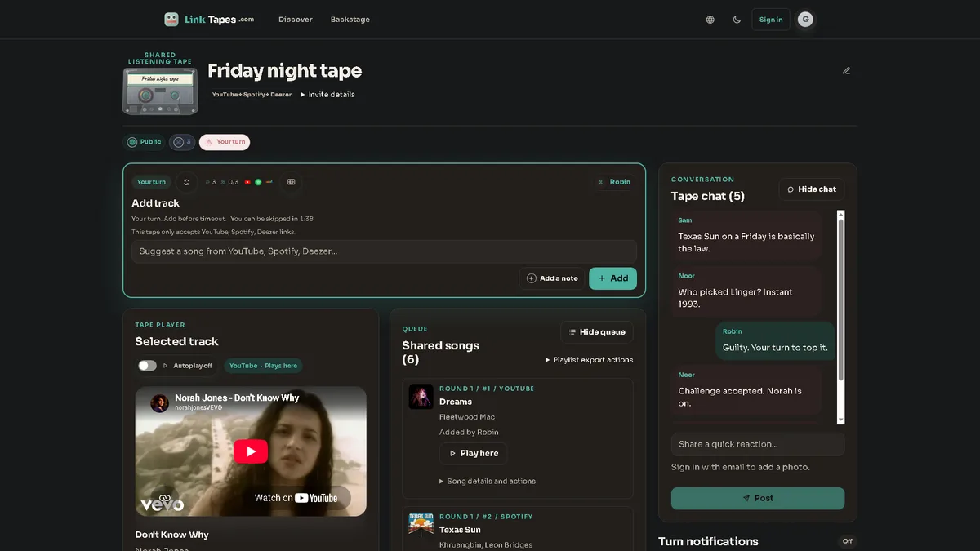Click the green Add button

(612, 278)
